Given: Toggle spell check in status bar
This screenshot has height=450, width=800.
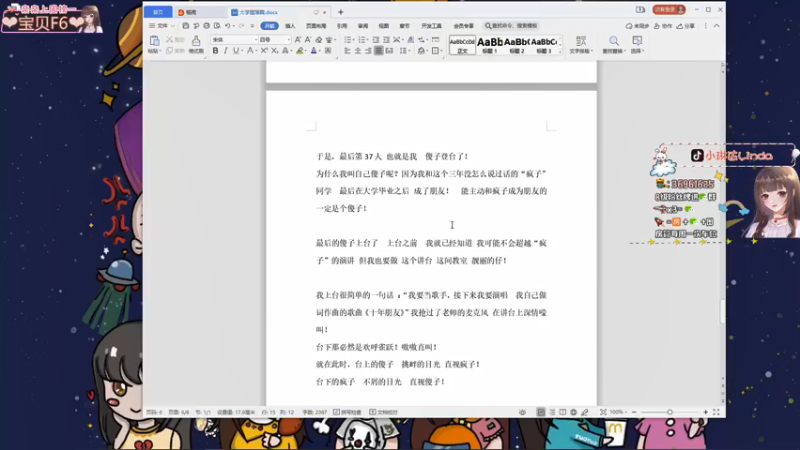Looking at the screenshot, I should [x=347, y=412].
